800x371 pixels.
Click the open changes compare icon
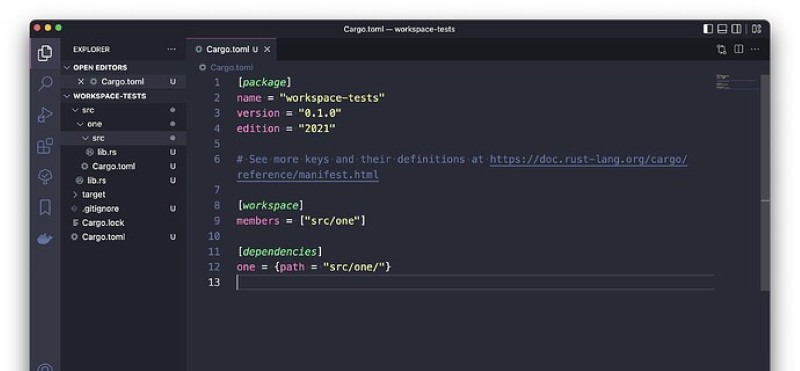point(721,50)
